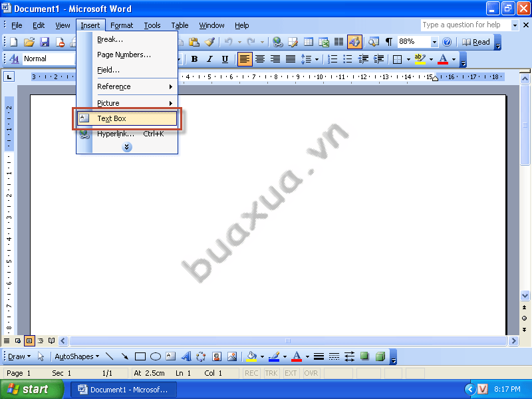Viewport: 532px width, 399px height.
Task: Click the Numbering list icon
Action: [332, 59]
